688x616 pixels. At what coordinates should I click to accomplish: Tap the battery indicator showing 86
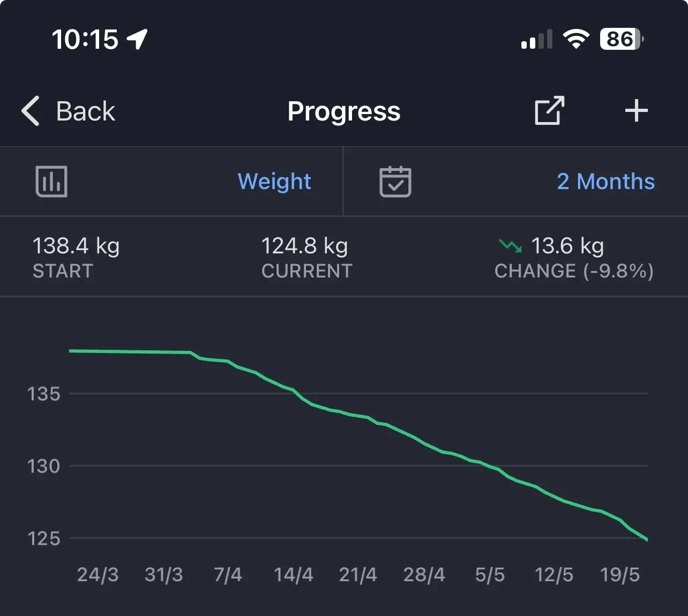click(621, 39)
